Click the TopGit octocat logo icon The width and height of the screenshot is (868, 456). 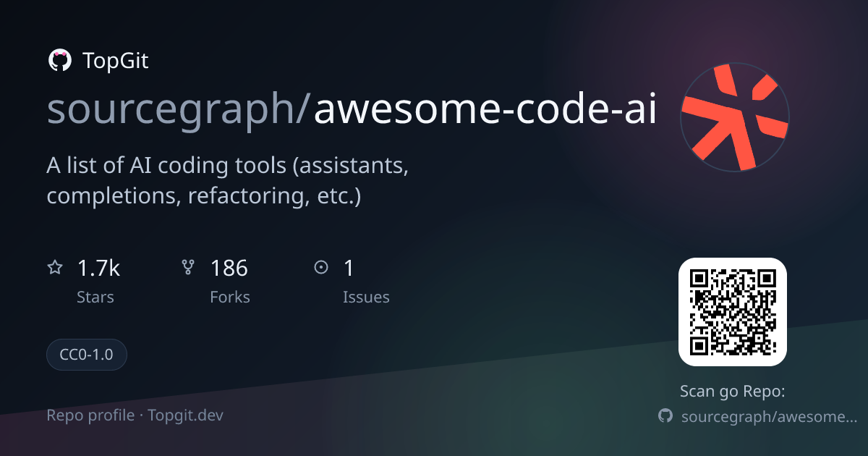59,61
